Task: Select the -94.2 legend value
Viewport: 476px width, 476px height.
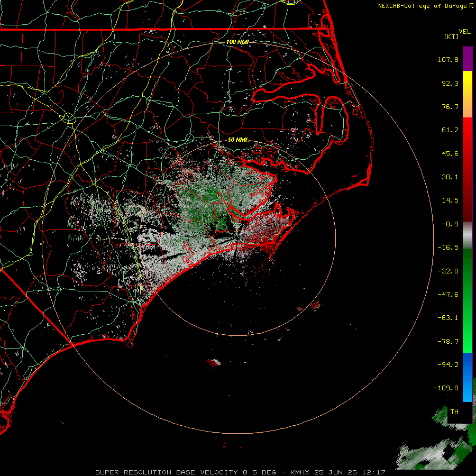Action: [x=448, y=364]
